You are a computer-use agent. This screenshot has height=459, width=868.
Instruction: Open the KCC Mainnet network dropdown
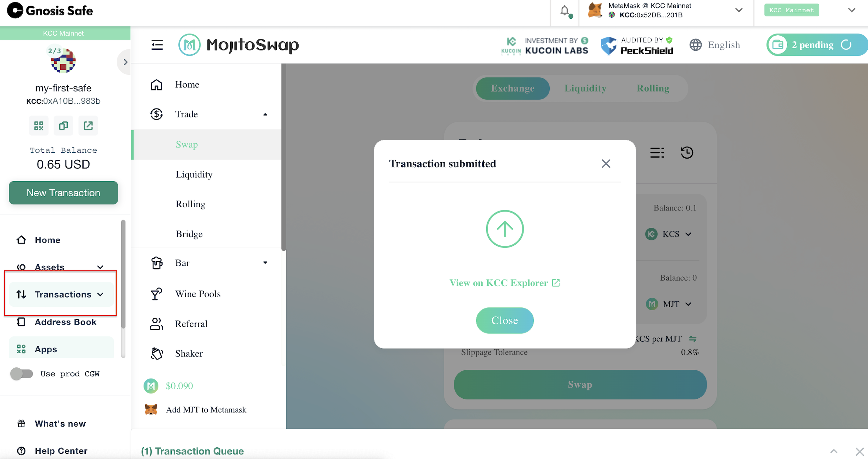pyautogui.click(x=851, y=10)
